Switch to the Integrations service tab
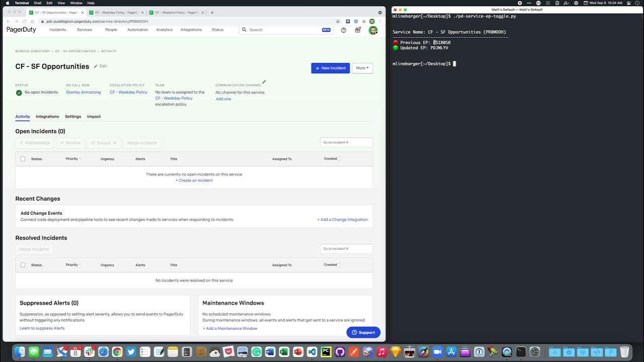The image size is (644, 362). tap(47, 117)
